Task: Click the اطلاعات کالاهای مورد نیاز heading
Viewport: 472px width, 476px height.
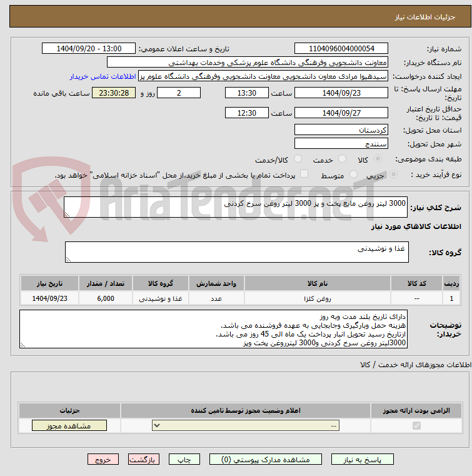Action: click(416, 226)
